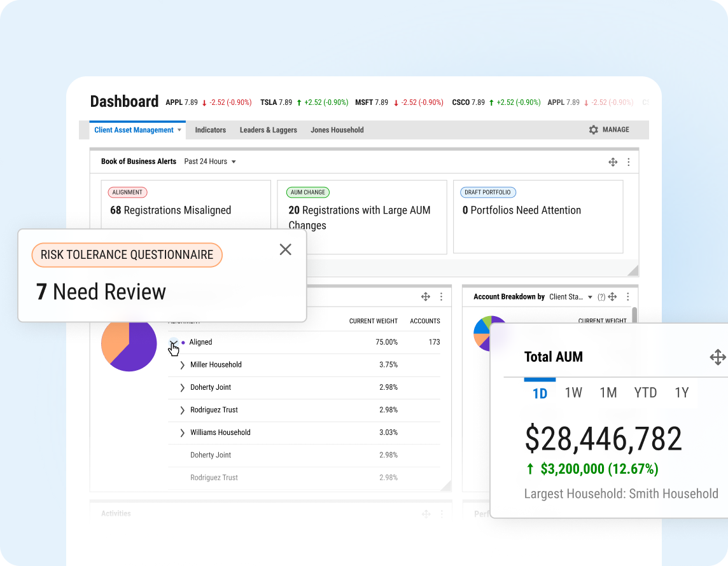Click the TSLA ticker quote
Image resolution: width=728 pixels, height=566 pixels.
(x=304, y=102)
